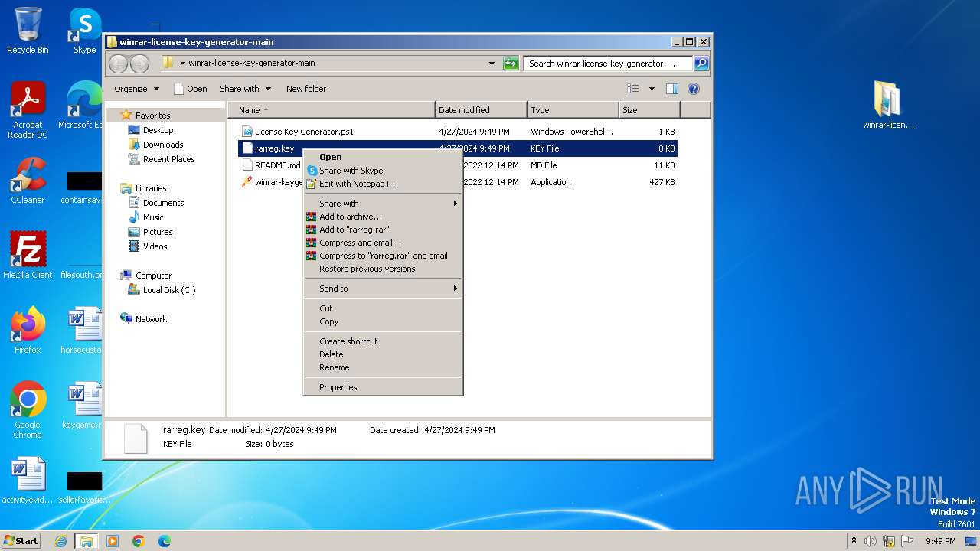Open Explorer help question mark icon
Screen dimensions: 980x551
(x=694, y=89)
